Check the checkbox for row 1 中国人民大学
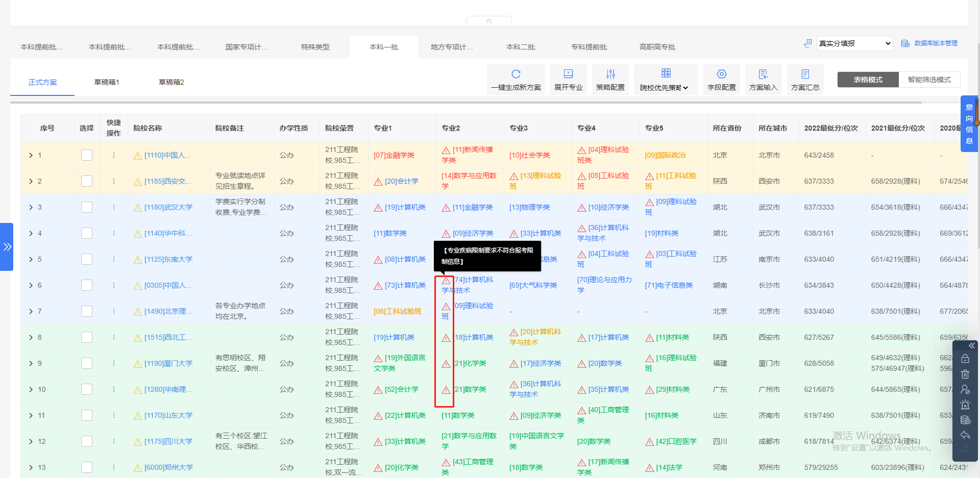The image size is (980, 478). (x=87, y=155)
